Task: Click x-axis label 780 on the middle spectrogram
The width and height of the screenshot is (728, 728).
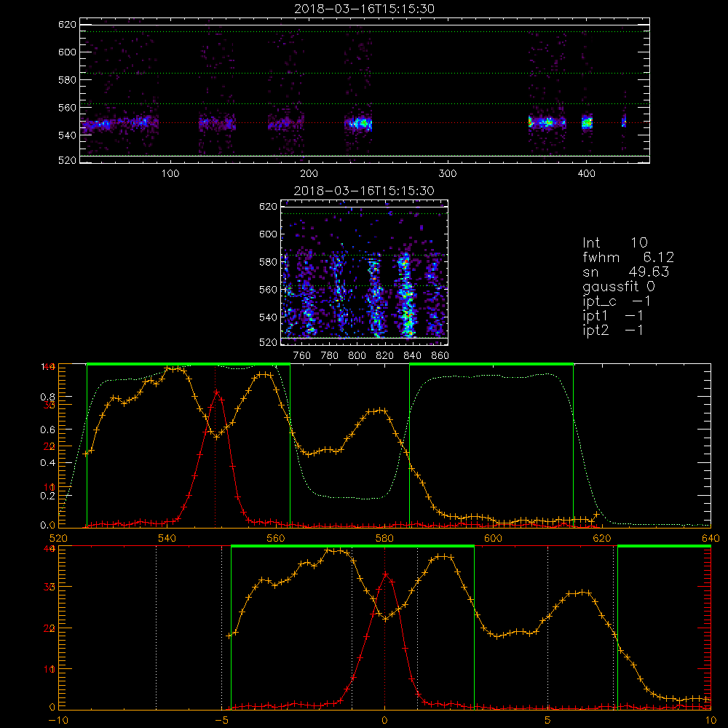Action: [x=330, y=356]
